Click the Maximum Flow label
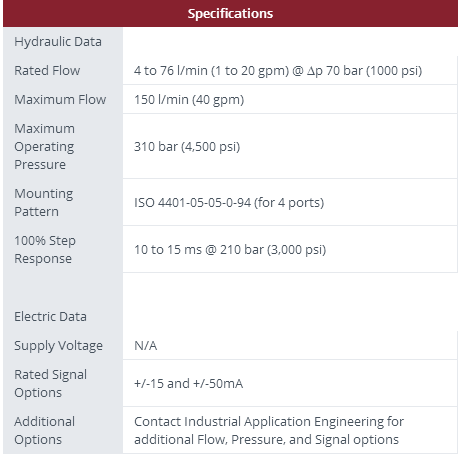The height and width of the screenshot is (458, 460). [60, 100]
